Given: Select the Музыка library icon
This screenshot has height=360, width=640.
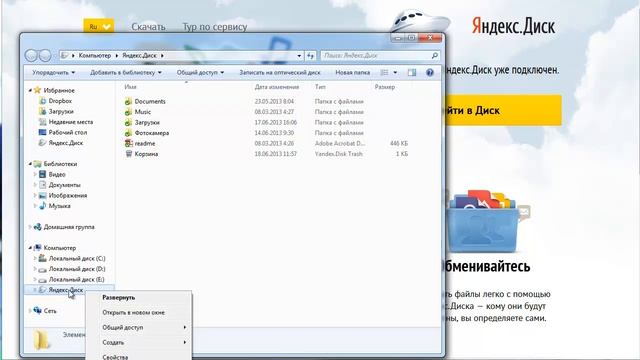Looking at the screenshot, I should [42, 206].
